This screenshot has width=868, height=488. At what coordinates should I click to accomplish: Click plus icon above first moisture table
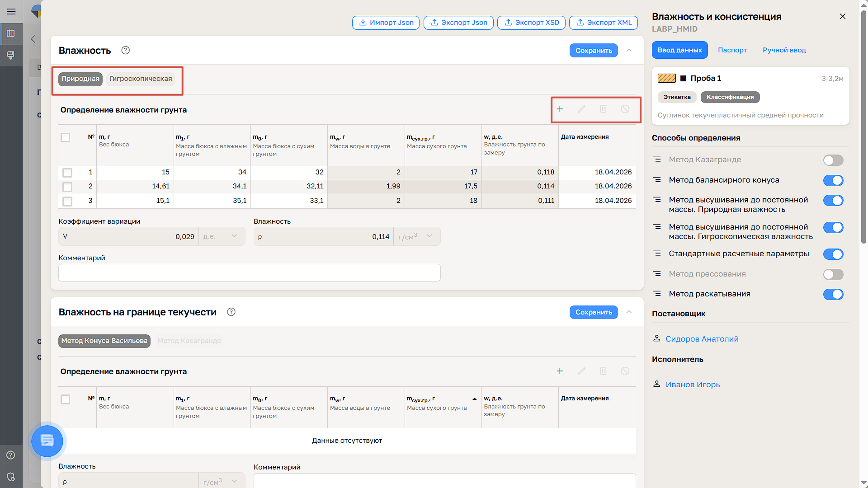click(560, 109)
